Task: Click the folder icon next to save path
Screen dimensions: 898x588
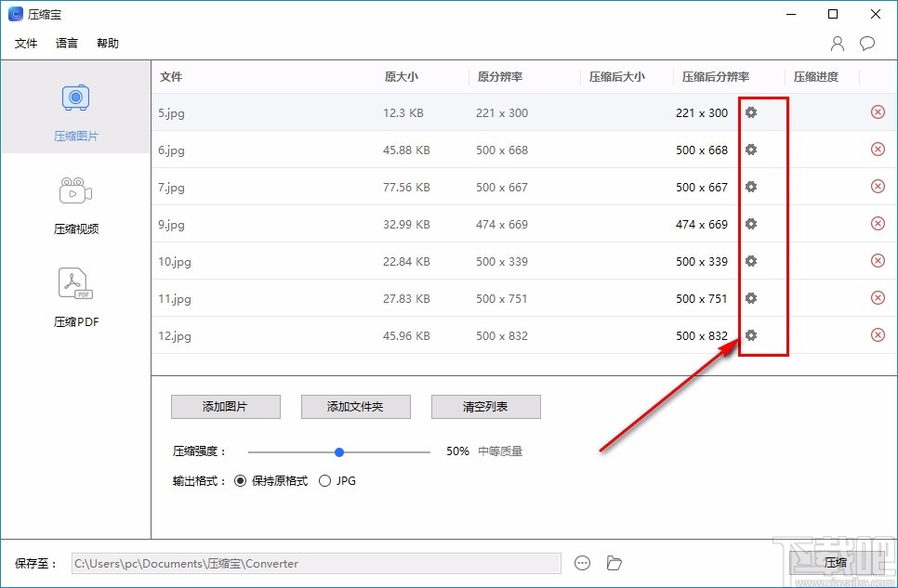Action: [x=614, y=562]
